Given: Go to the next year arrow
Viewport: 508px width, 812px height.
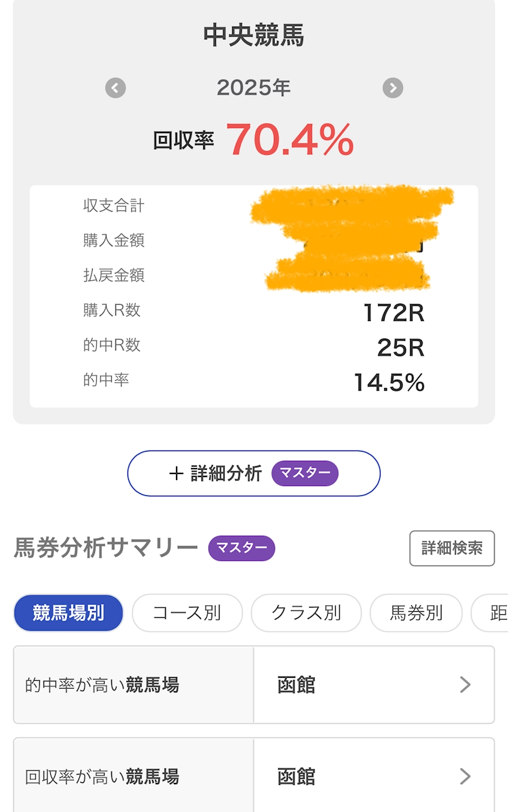Looking at the screenshot, I should point(392,88).
